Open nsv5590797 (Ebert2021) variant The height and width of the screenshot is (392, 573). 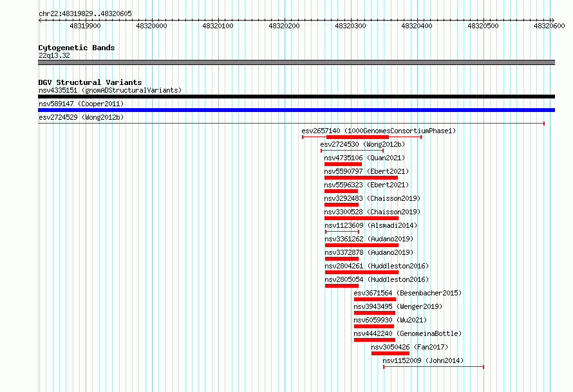click(x=366, y=171)
